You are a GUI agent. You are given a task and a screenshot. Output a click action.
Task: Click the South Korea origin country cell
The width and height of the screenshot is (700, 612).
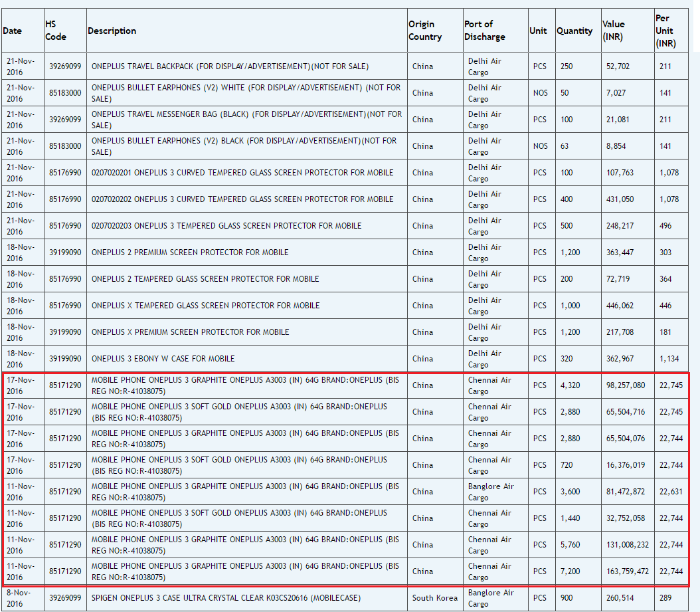(435, 598)
